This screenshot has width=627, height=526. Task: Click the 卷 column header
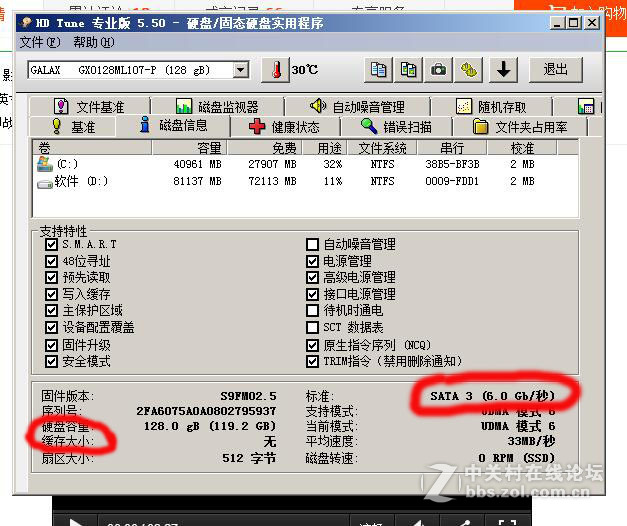pos(92,148)
